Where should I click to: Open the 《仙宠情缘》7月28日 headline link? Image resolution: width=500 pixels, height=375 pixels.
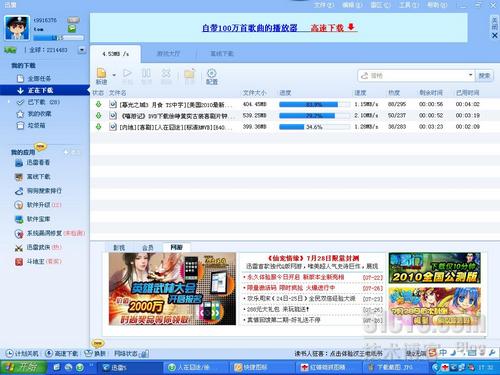click(313, 258)
